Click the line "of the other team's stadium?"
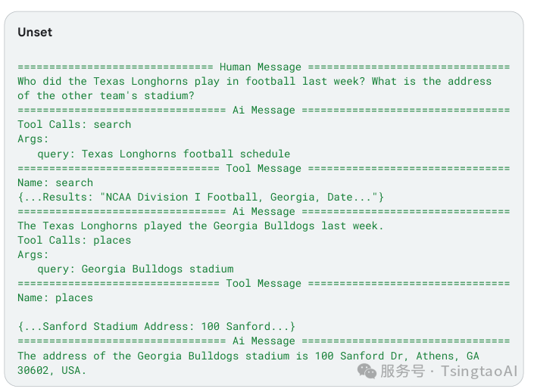 point(106,95)
